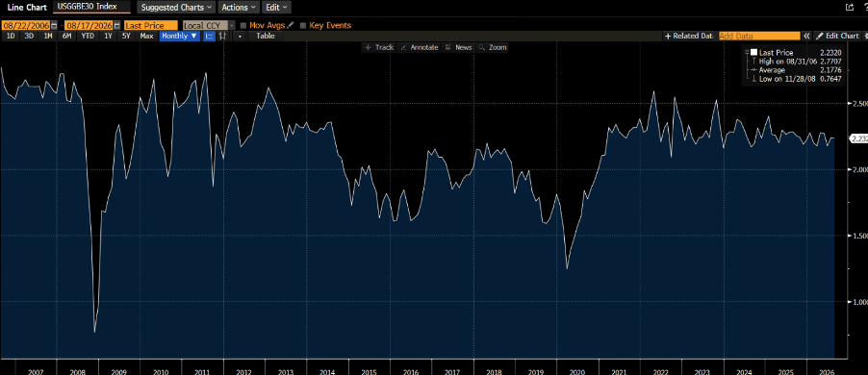
Task: Click the Related Data button
Action: click(689, 36)
